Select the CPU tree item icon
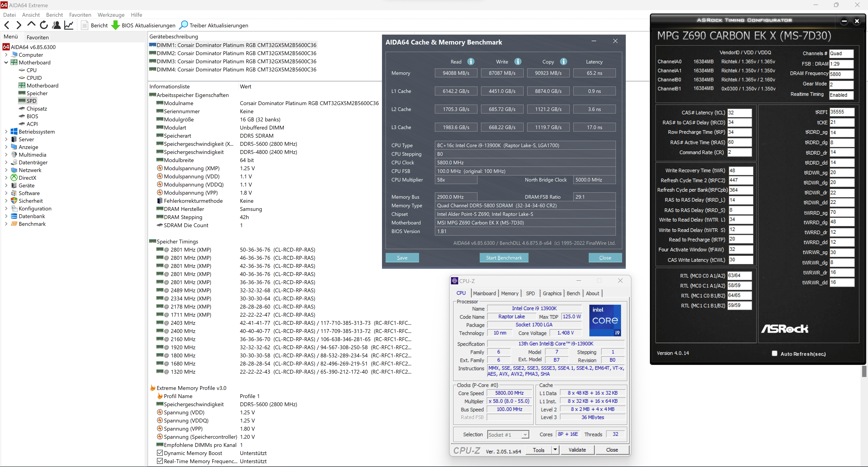Viewport: 868px width, 467px height. pos(22,70)
